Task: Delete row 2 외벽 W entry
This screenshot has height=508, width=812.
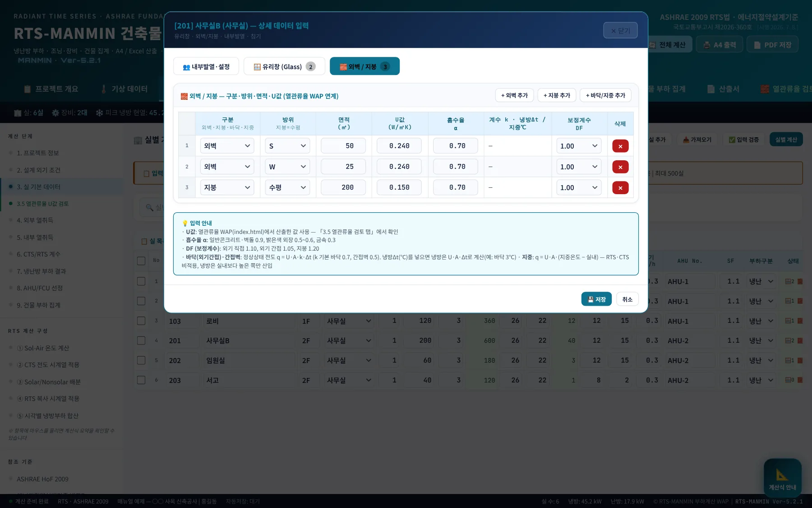Action: (x=620, y=167)
